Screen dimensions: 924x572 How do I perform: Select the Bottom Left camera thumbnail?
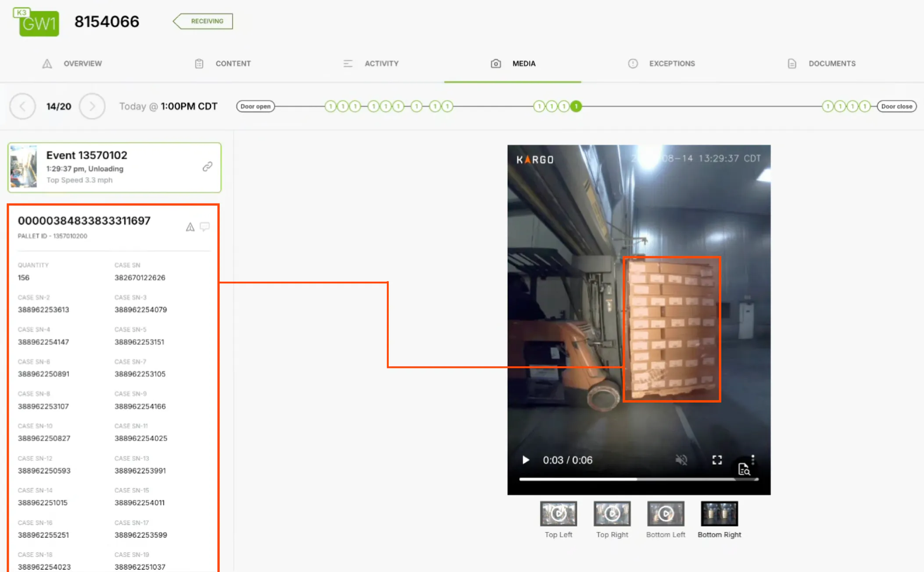[x=666, y=514]
